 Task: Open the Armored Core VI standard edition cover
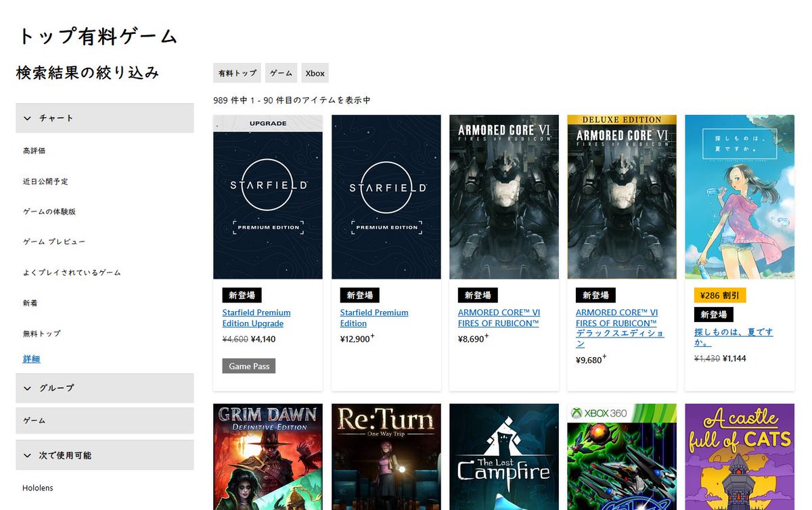(504, 197)
